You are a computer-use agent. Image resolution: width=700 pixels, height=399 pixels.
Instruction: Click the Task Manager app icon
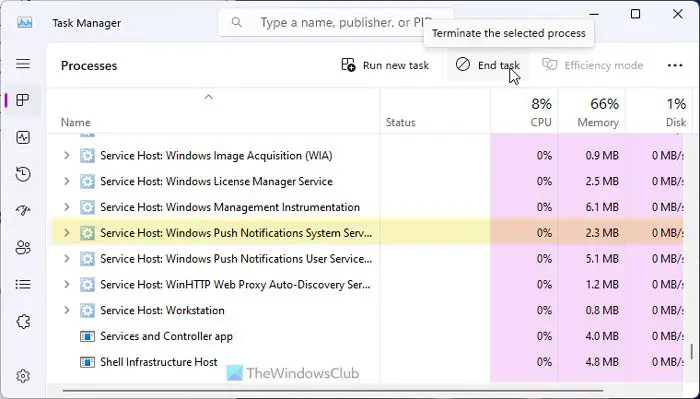tap(25, 22)
